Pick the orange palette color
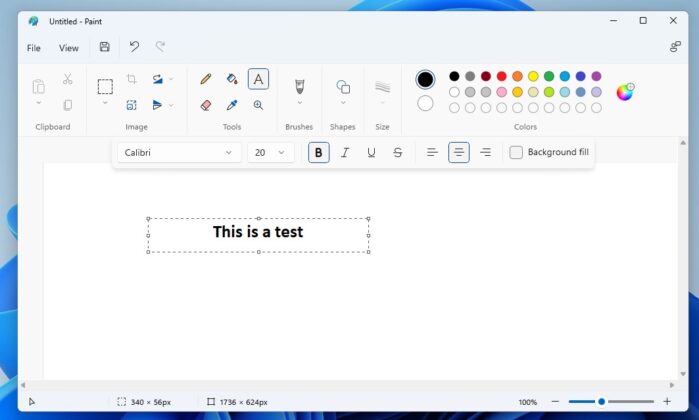This screenshot has height=420, width=699. coord(517,76)
